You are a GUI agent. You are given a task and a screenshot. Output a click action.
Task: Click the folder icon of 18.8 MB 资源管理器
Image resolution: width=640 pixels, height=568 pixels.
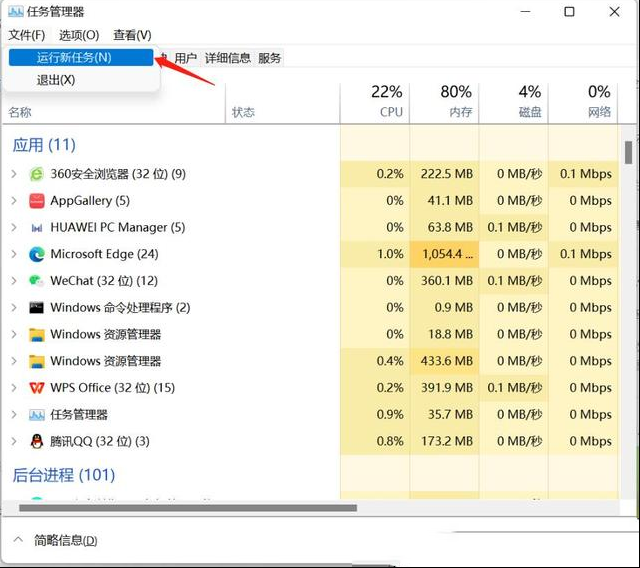(36, 335)
